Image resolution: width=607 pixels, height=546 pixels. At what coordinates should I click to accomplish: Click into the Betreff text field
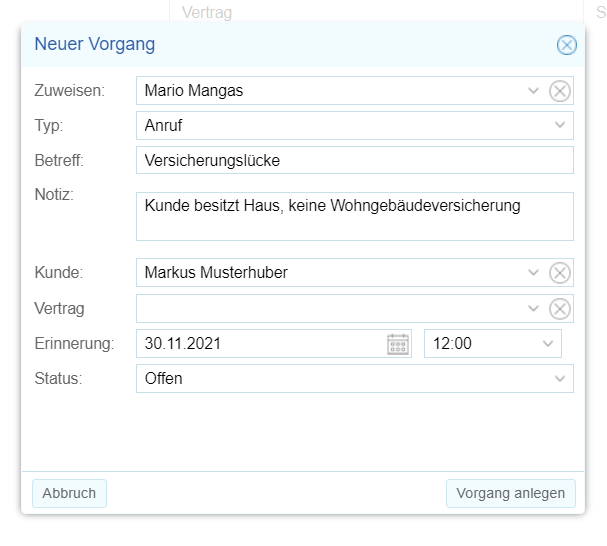click(354, 160)
